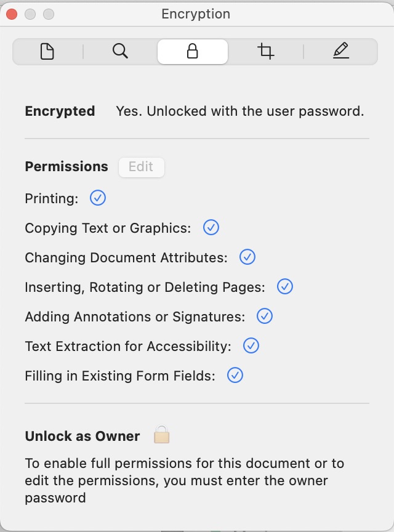The image size is (394, 532).
Task: Click the Changing Document Attributes checkmark
Action: 247,257
